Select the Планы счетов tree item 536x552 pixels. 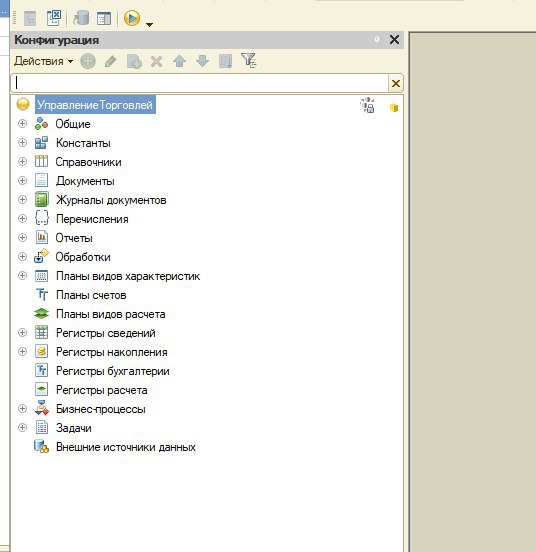tap(91, 295)
